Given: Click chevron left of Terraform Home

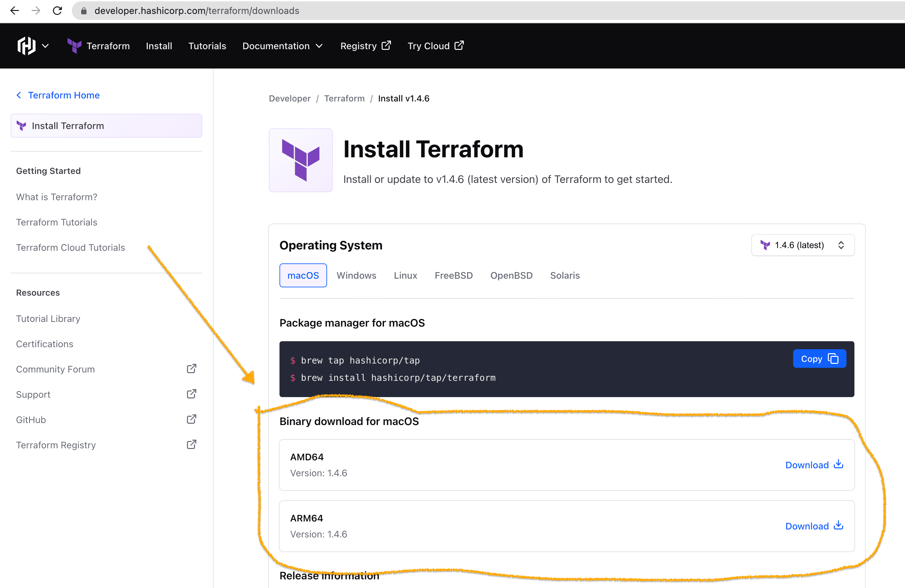Looking at the screenshot, I should click(19, 95).
